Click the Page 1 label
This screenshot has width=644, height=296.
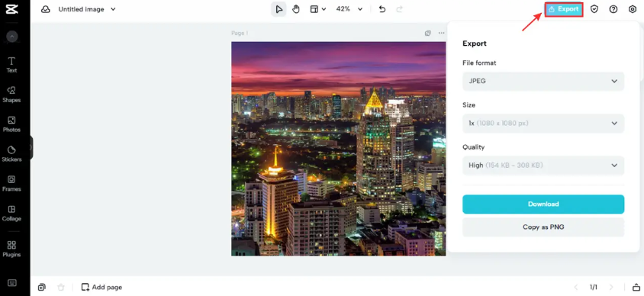click(x=240, y=33)
